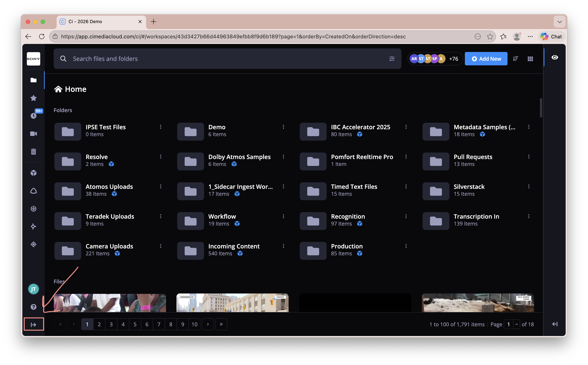The width and height of the screenshot is (588, 365).
Task: Open recent activity clock with 99+ badge
Action: [x=34, y=116]
